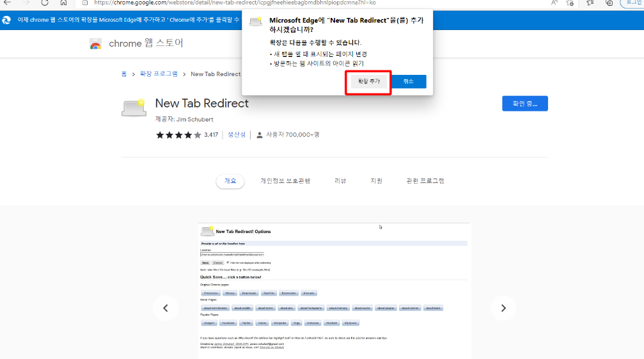
Task: Open the 3,417 reviews count
Action: click(x=211, y=135)
